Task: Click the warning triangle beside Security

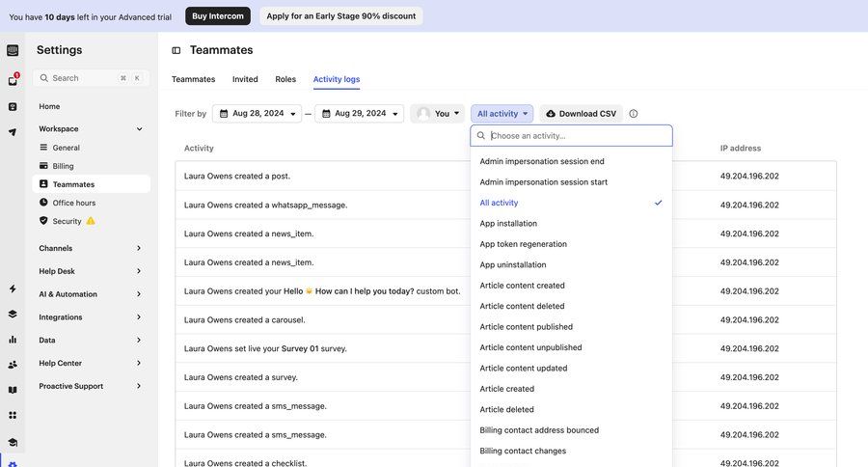Action: [91, 221]
